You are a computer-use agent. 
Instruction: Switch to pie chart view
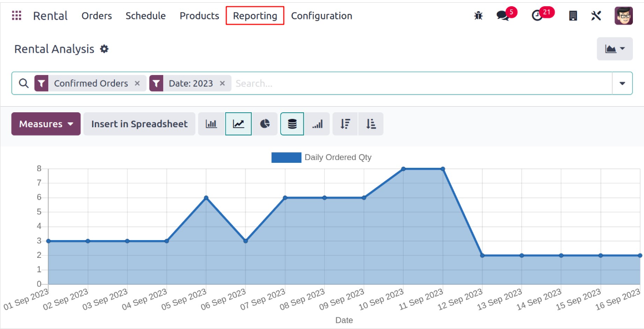point(265,124)
